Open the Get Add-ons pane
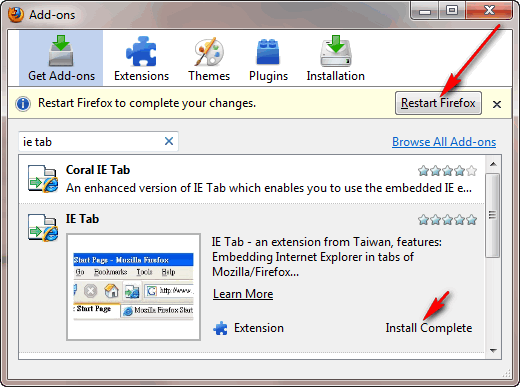 point(61,58)
